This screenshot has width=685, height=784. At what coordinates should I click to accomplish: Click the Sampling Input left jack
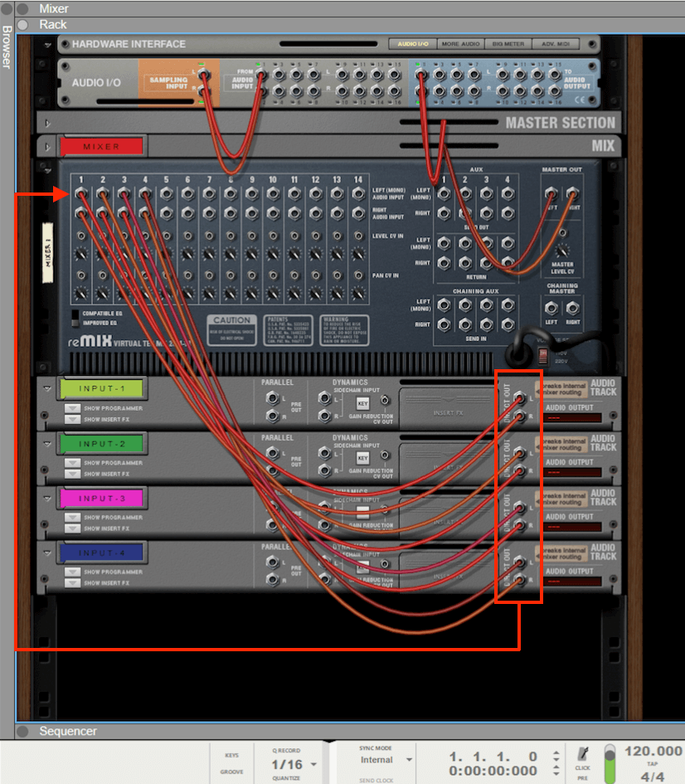[204, 75]
